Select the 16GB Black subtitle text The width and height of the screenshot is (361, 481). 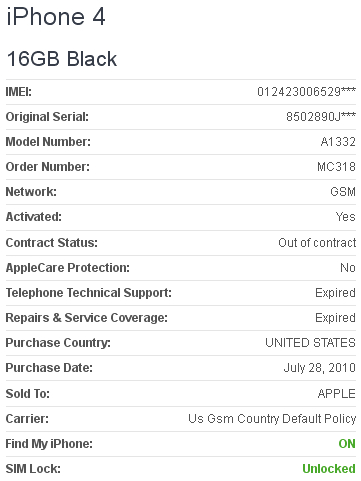click(x=62, y=59)
